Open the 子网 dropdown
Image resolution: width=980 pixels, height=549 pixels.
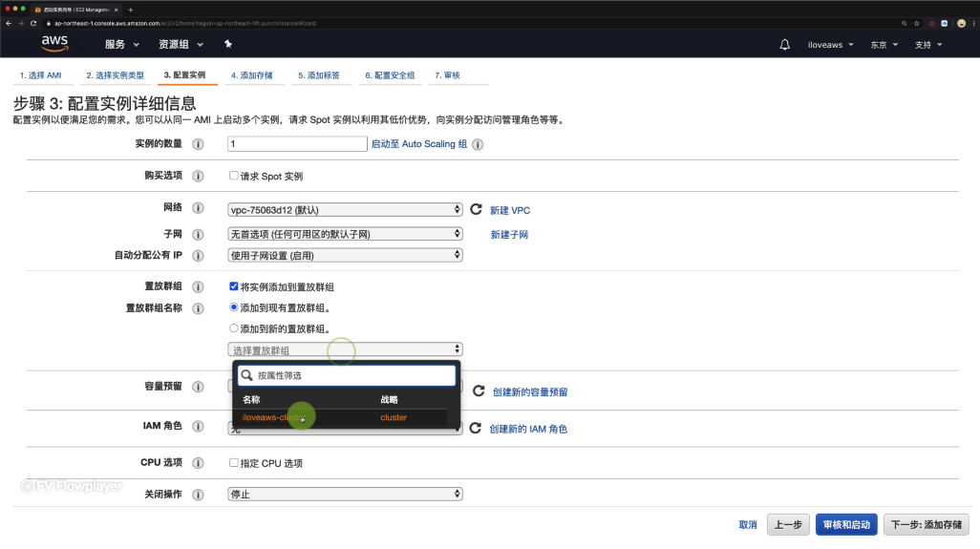pyautogui.click(x=345, y=234)
